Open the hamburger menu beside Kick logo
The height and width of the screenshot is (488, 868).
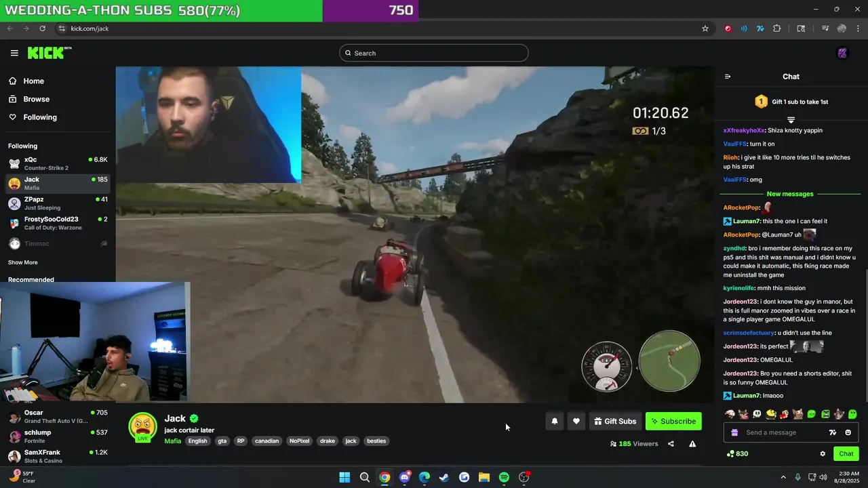14,53
